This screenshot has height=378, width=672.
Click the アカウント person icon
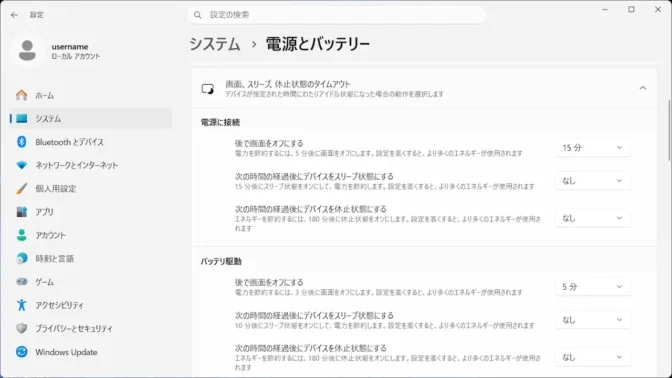click(21, 235)
